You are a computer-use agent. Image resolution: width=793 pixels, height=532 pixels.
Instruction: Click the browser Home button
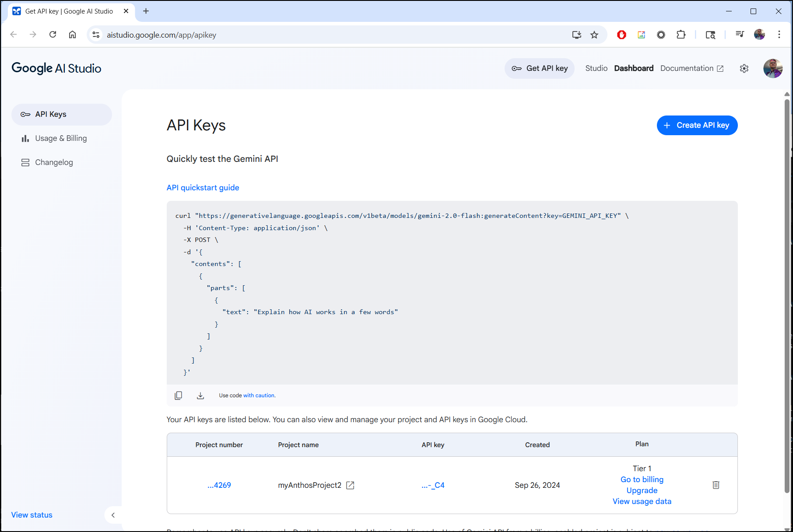tap(73, 35)
